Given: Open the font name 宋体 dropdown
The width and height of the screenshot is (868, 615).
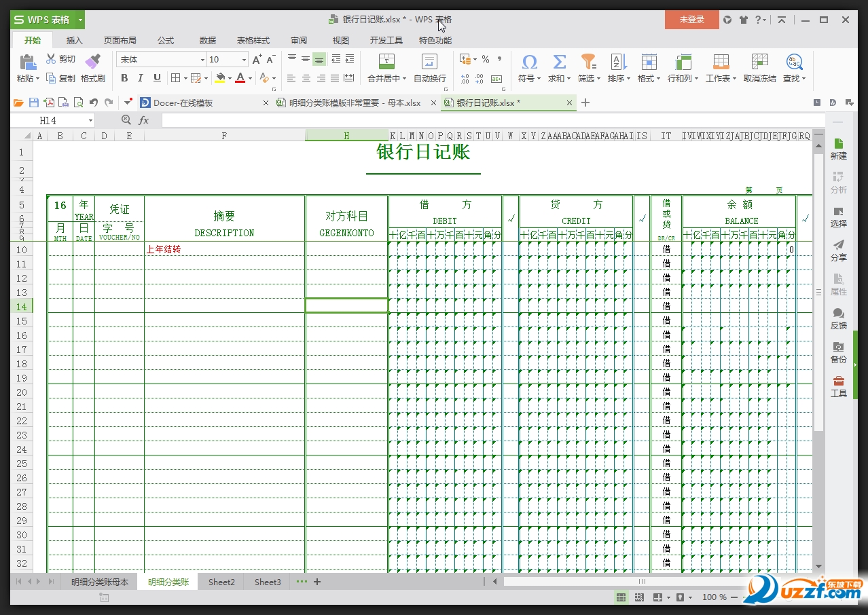Looking at the screenshot, I should (202, 60).
